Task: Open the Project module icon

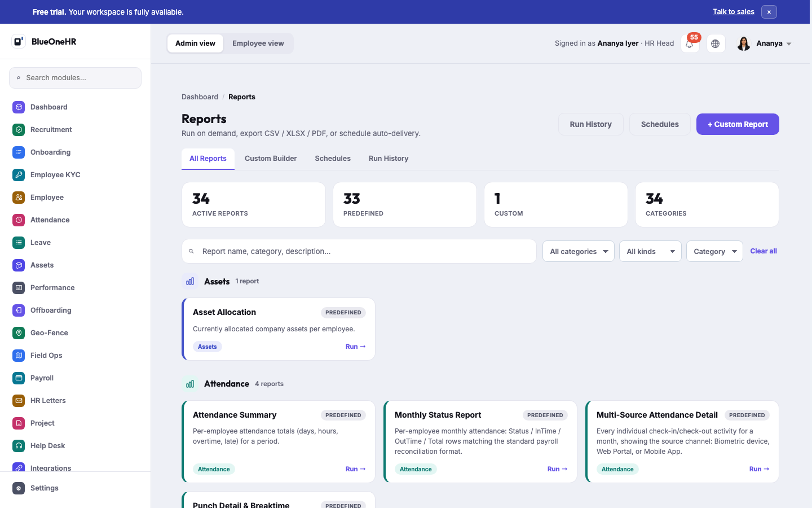Action: [x=19, y=423]
